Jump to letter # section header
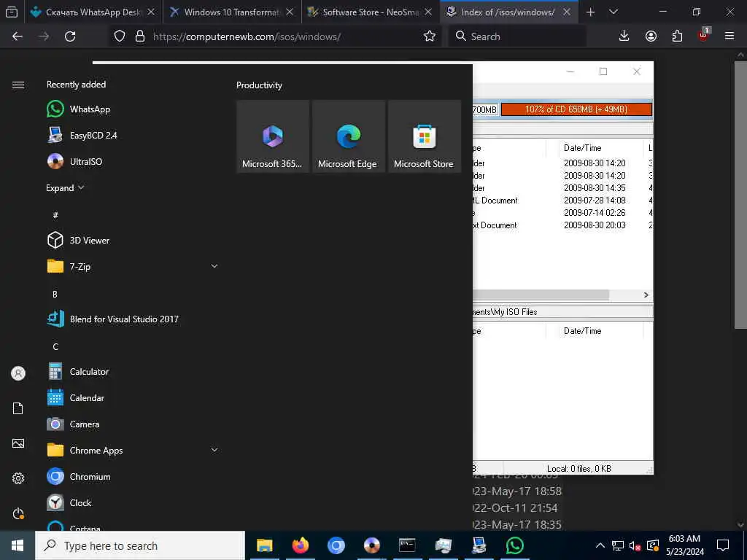747x560 pixels. 55,215
